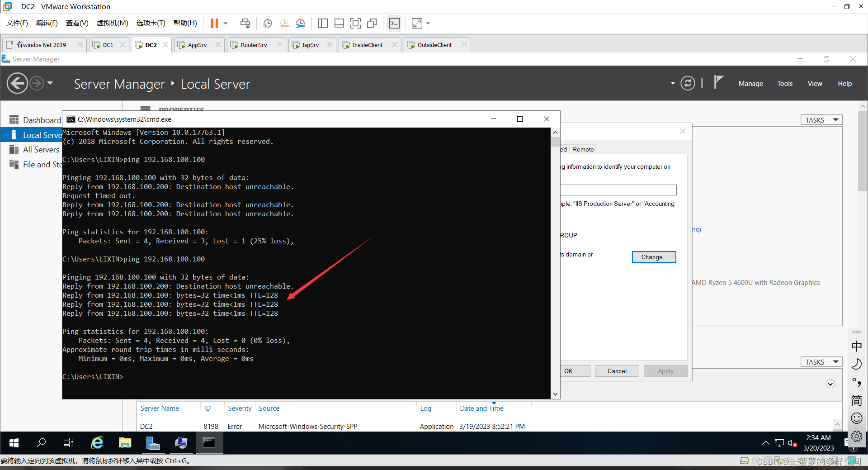
Task: Pause the virtual machine from VMware toolbar
Action: click(x=214, y=23)
